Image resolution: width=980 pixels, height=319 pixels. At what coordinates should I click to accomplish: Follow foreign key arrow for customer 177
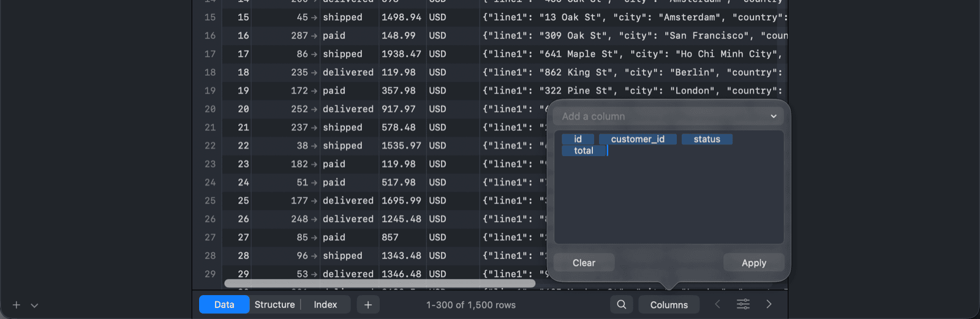click(x=314, y=201)
